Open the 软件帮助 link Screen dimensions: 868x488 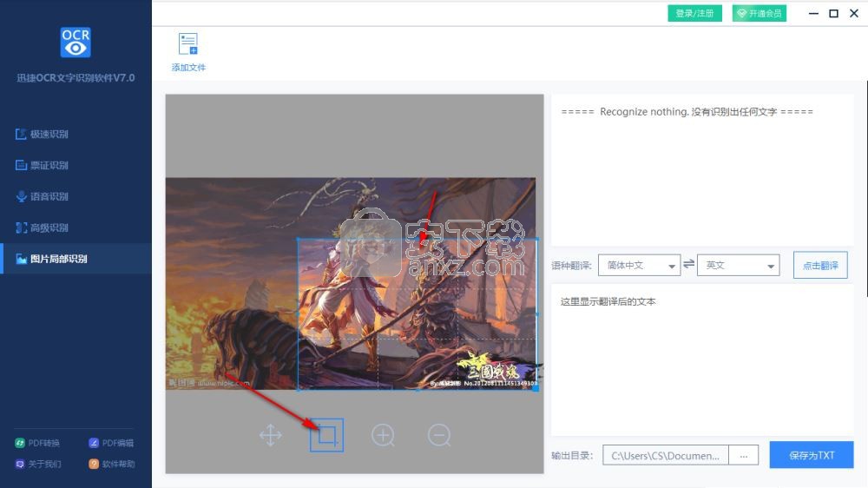click(112, 465)
